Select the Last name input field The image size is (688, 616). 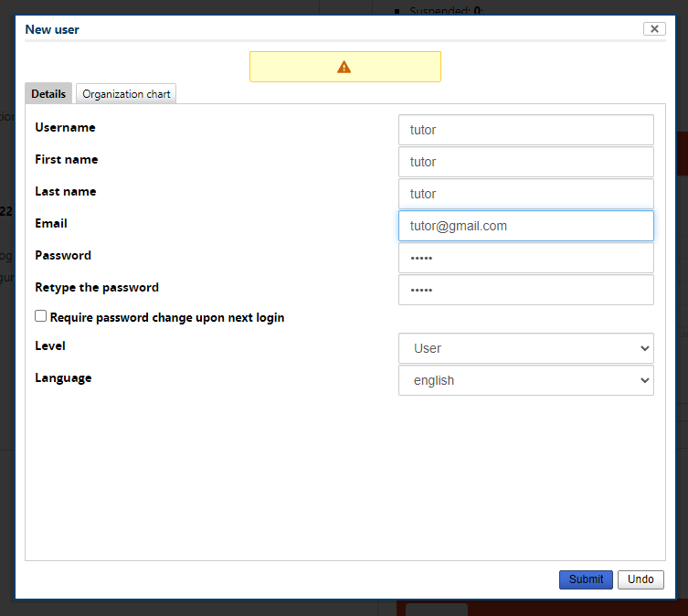point(526,194)
